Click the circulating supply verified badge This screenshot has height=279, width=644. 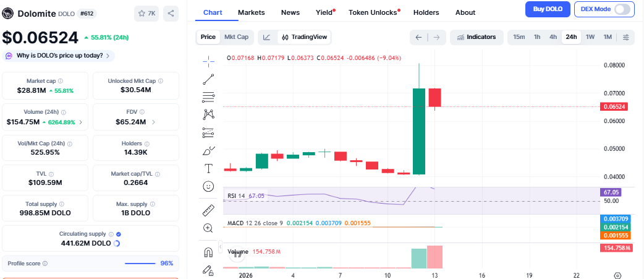(119, 234)
